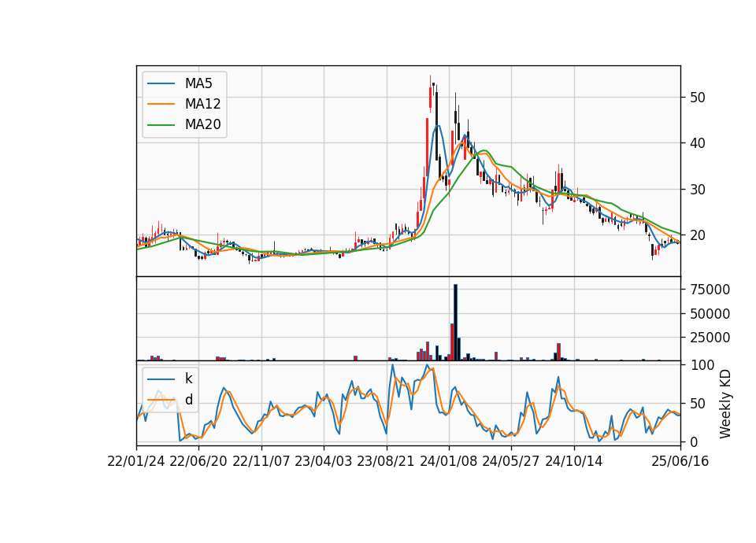
Task: Click the 24/10/14 date tick label
Action: (574, 461)
